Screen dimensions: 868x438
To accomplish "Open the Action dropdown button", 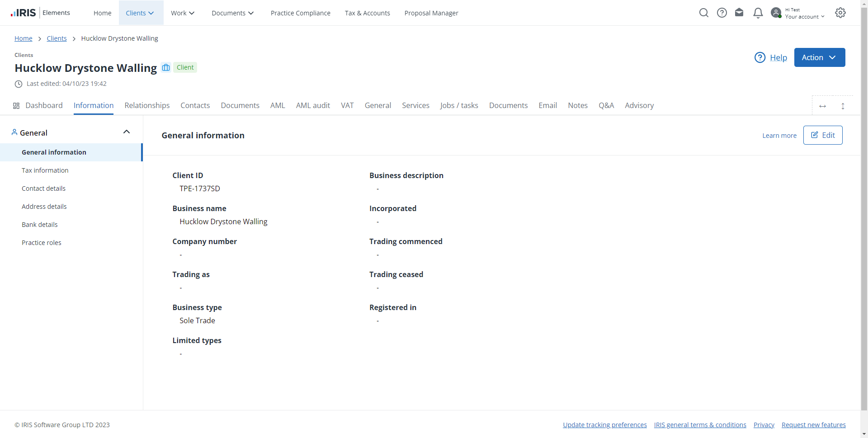I will [819, 57].
